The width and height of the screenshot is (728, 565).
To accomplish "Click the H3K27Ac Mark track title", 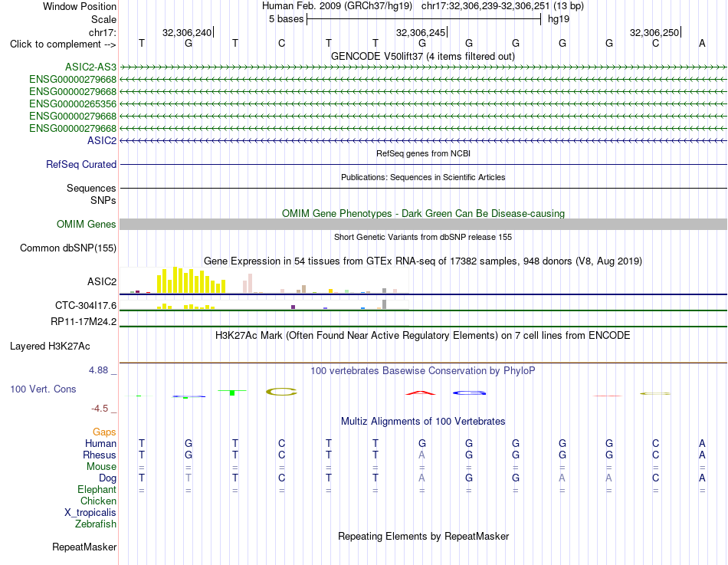I will 423,336.
